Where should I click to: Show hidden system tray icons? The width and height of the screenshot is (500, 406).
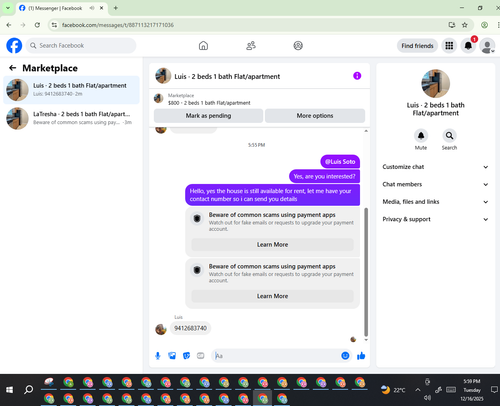point(418,390)
